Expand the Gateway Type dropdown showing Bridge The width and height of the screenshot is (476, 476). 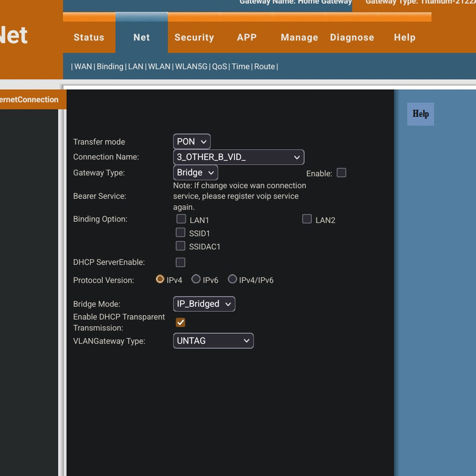[x=195, y=173]
